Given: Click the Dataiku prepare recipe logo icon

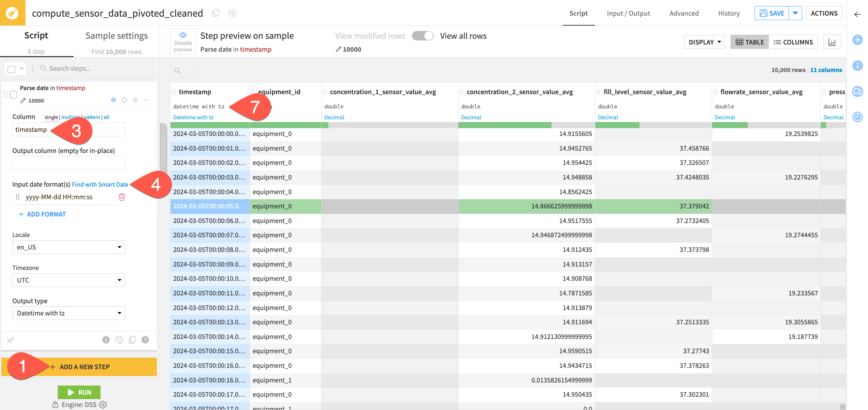Looking at the screenshot, I should pyautogui.click(x=13, y=13).
